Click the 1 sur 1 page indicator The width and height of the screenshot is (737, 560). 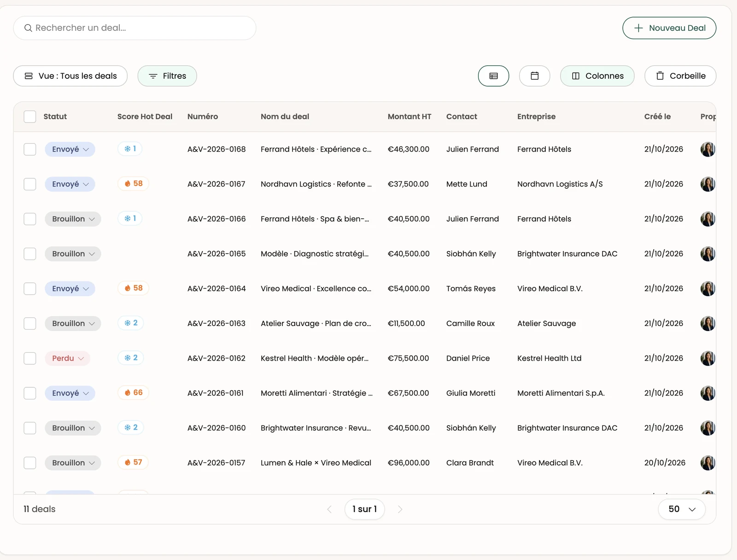click(x=365, y=509)
